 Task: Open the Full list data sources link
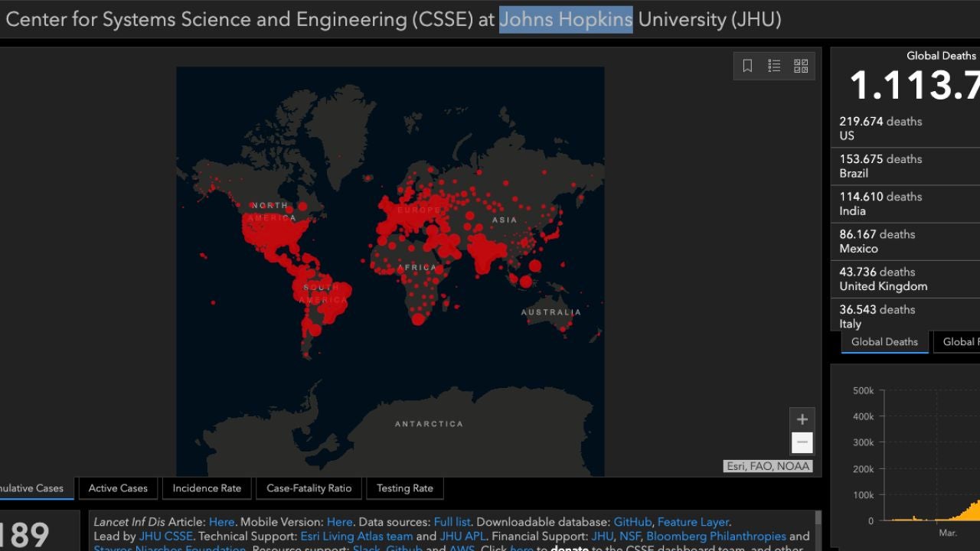(452, 522)
